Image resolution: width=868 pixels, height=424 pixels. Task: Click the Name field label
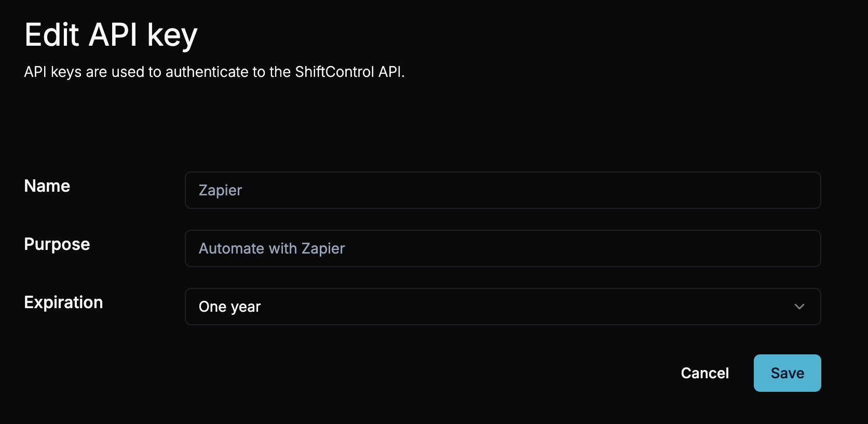47,186
